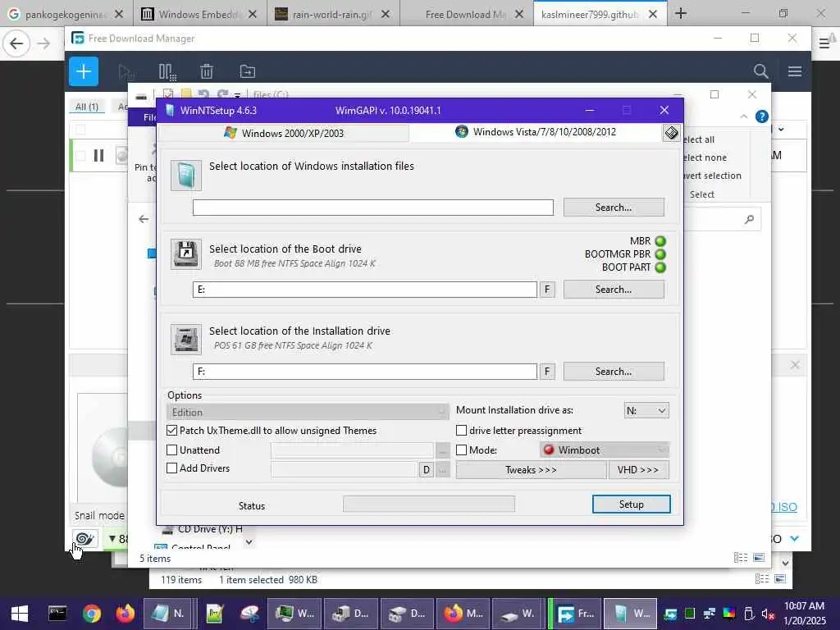840x630 pixels.
Task: Pause the download in the Free Download Manager list
Action: pyautogui.click(x=98, y=155)
